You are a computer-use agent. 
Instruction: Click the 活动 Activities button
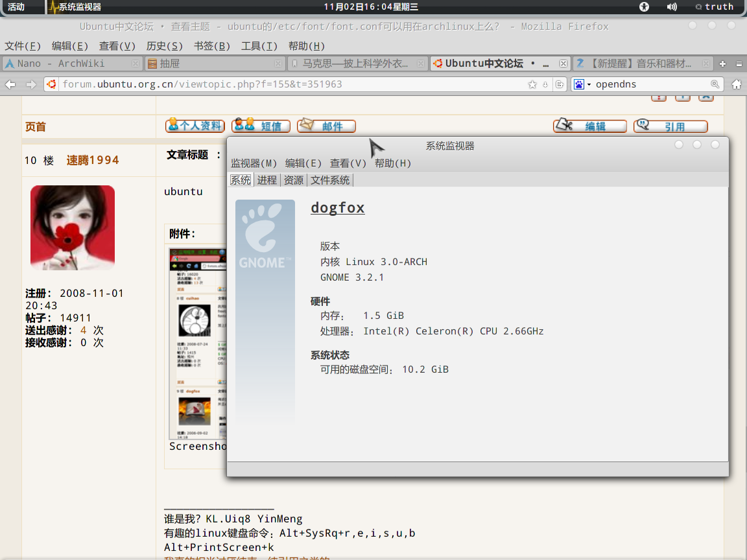pyautogui.click(x=16, y=6)
